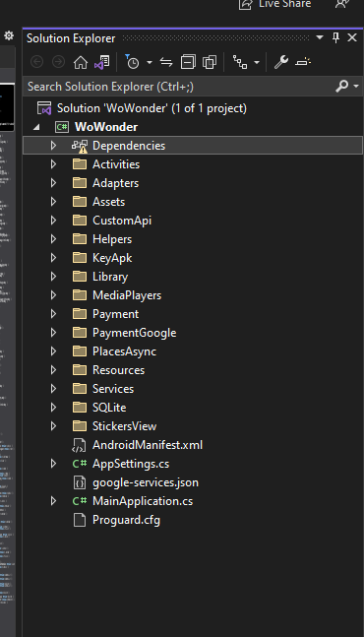Click the Live Share button
The image size is (364, 637).
pyautogui.click(x=275, y=5)
